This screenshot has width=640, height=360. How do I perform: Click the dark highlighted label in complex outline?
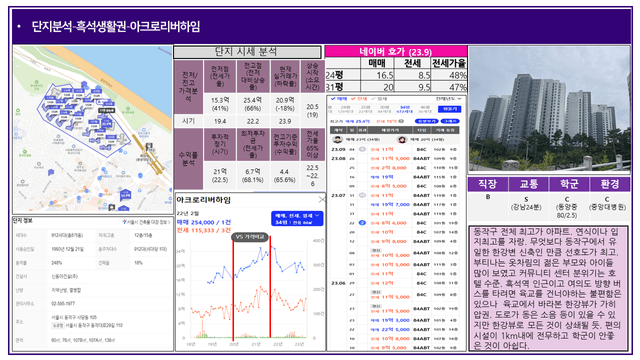107,110
